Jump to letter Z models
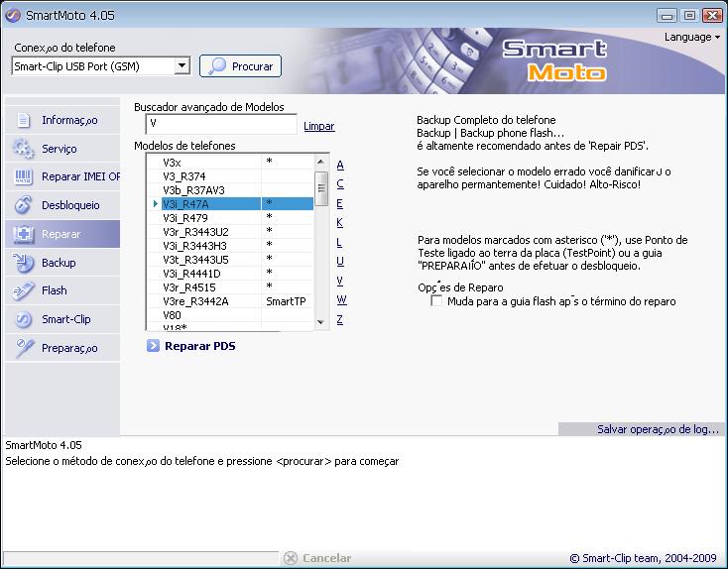The image size is (728, 569). click(340, 319)
